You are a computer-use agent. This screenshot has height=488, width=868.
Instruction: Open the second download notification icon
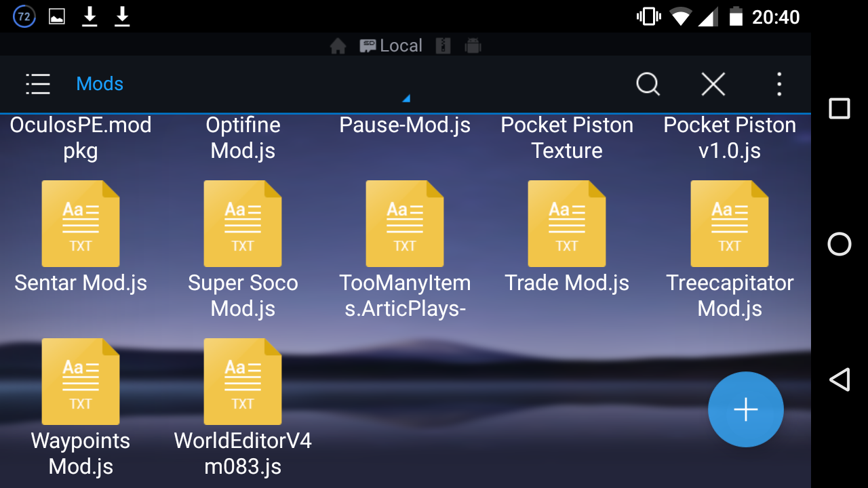[x=122, y=16]
